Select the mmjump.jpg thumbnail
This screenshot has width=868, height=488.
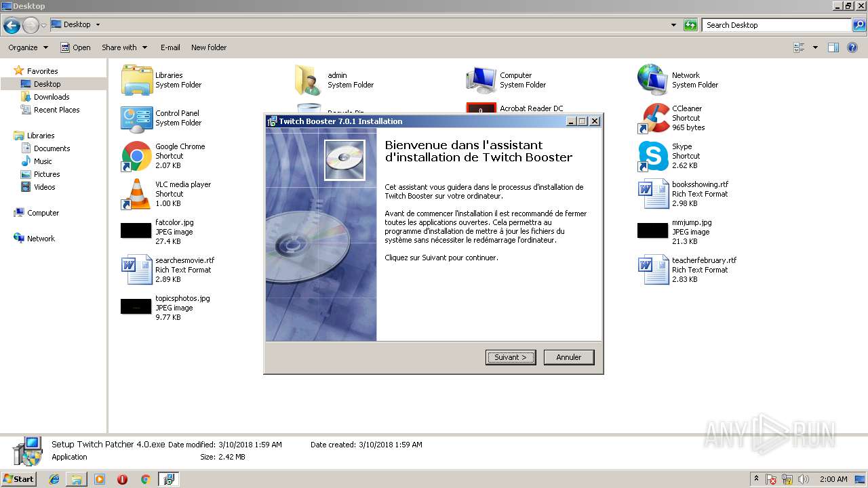tap(652, 231)
